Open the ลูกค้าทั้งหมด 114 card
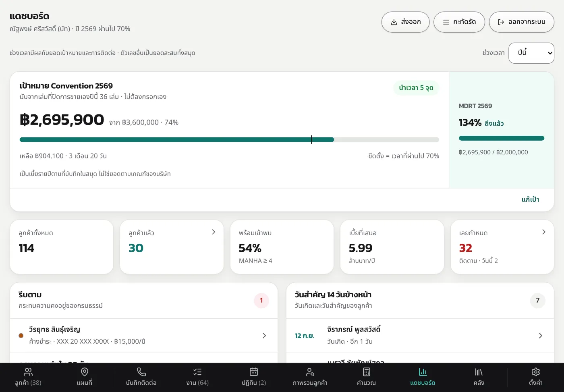 (62, 247)
